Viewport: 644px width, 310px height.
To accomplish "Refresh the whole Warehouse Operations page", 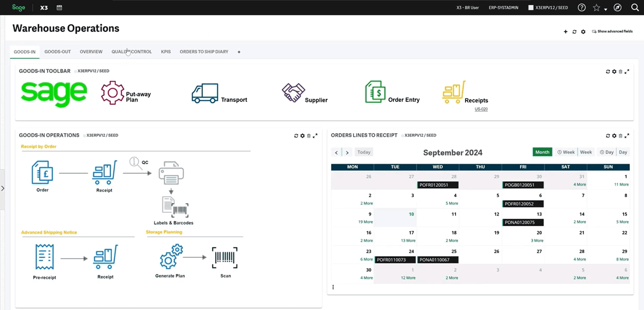I will 574,32.
